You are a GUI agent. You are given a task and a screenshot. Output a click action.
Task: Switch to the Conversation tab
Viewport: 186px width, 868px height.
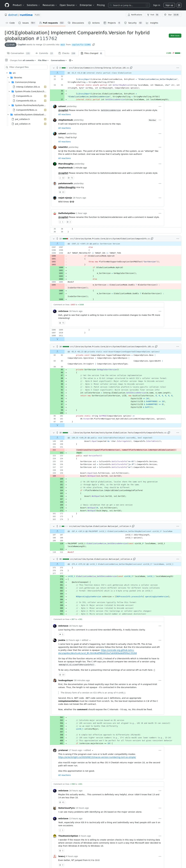(x=19, y=53)
